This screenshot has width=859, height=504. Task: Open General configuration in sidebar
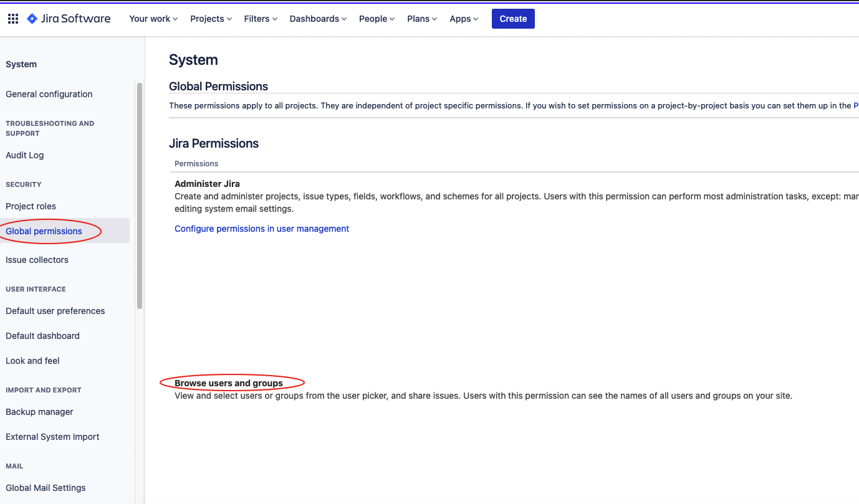[x=49, y=94]
